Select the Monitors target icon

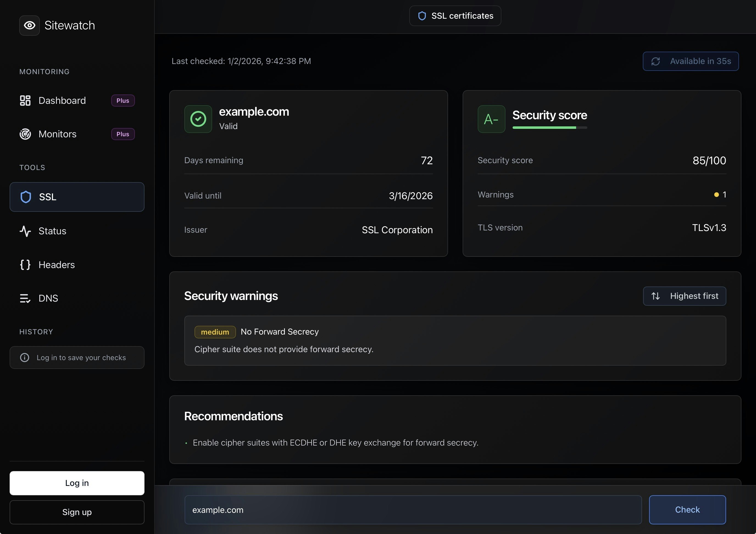(25, 134)
